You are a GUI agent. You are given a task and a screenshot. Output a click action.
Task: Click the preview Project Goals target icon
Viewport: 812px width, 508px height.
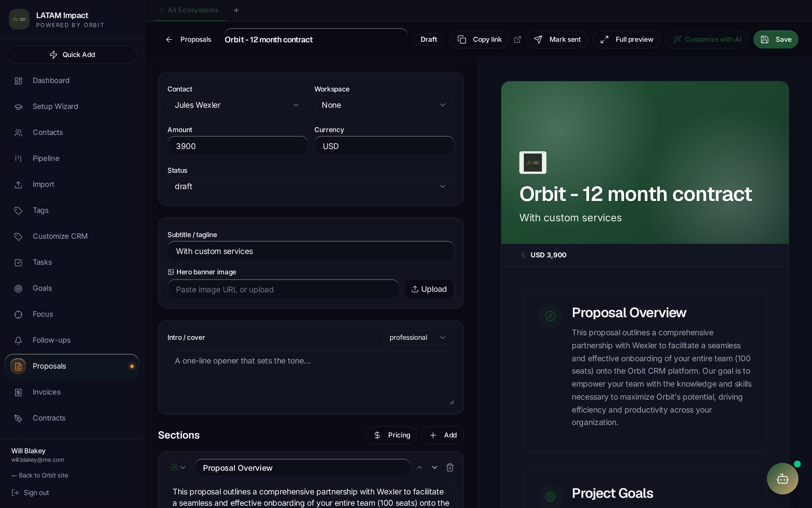pyautogui.click(x=550, y=496)
